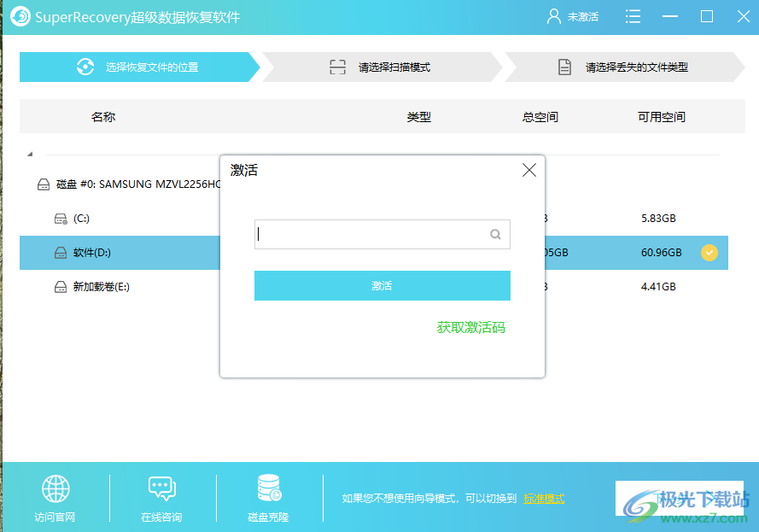Select the (C:) drive row
Image resolution: width=759 pixels, height=532 pixels.
(374, 219)
